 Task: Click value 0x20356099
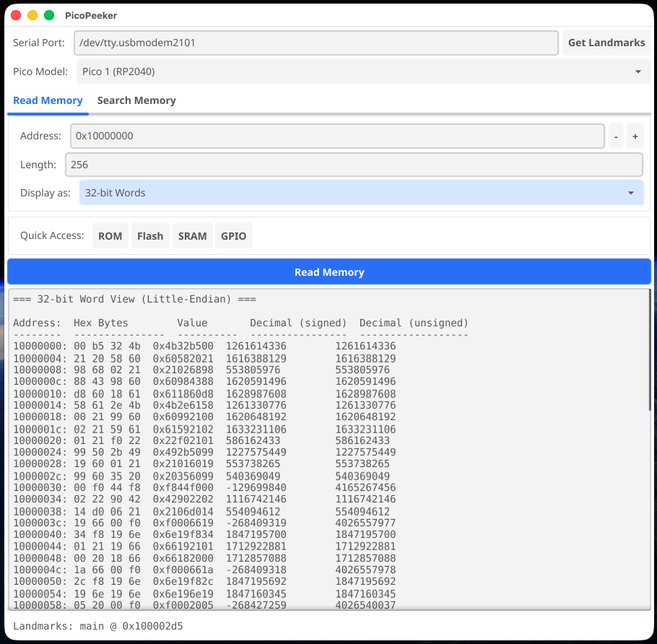183,477
